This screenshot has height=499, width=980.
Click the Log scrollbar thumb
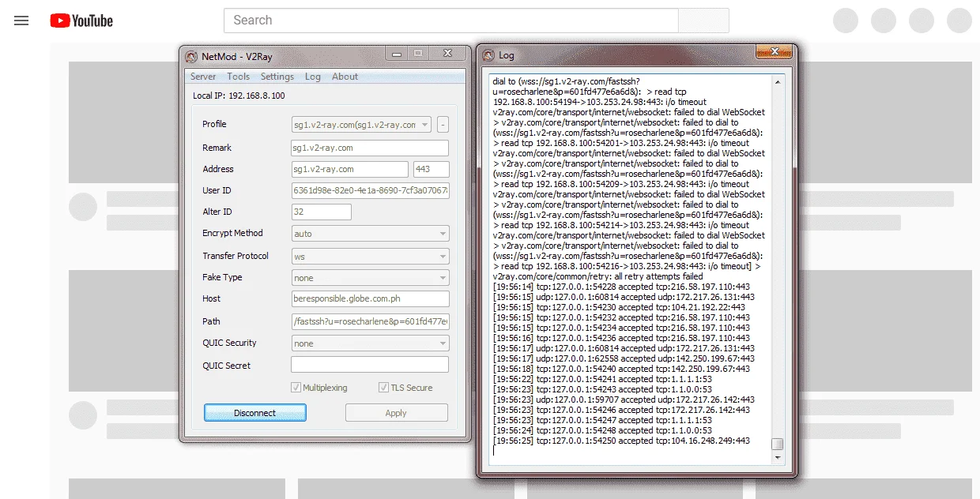pyautogui.click(x=778, y=444)
